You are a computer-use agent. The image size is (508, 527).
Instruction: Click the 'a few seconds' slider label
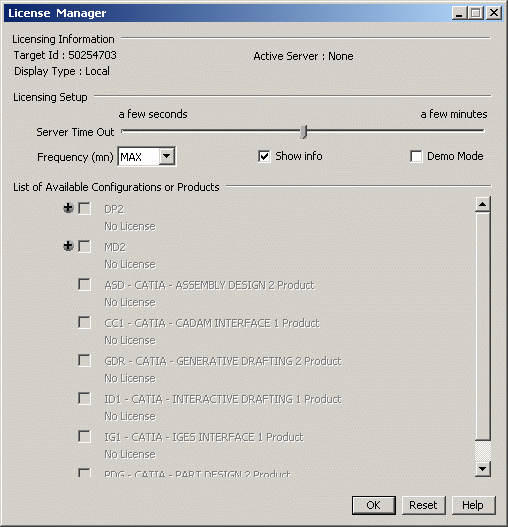point(153,114)
